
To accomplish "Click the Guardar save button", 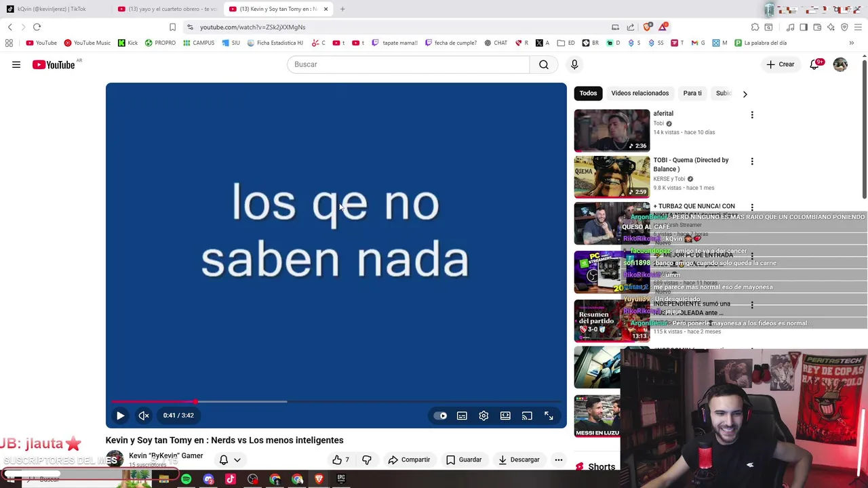I will click(464, 460).
